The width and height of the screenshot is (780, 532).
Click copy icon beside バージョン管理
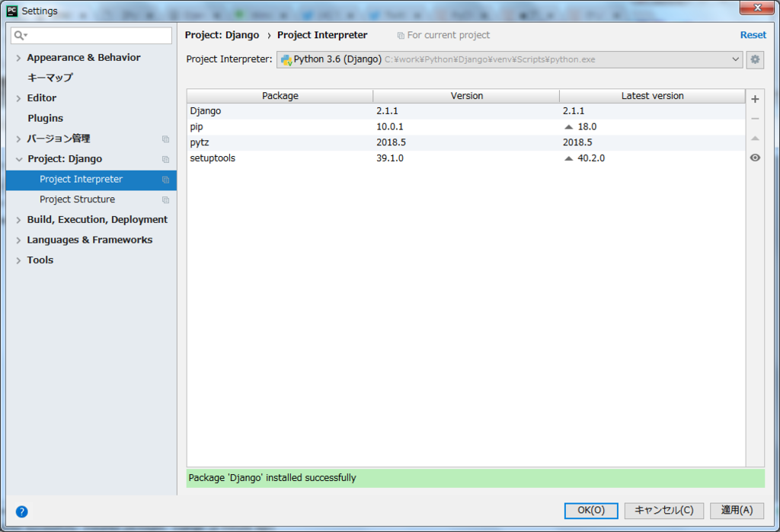tap(165, 139)
